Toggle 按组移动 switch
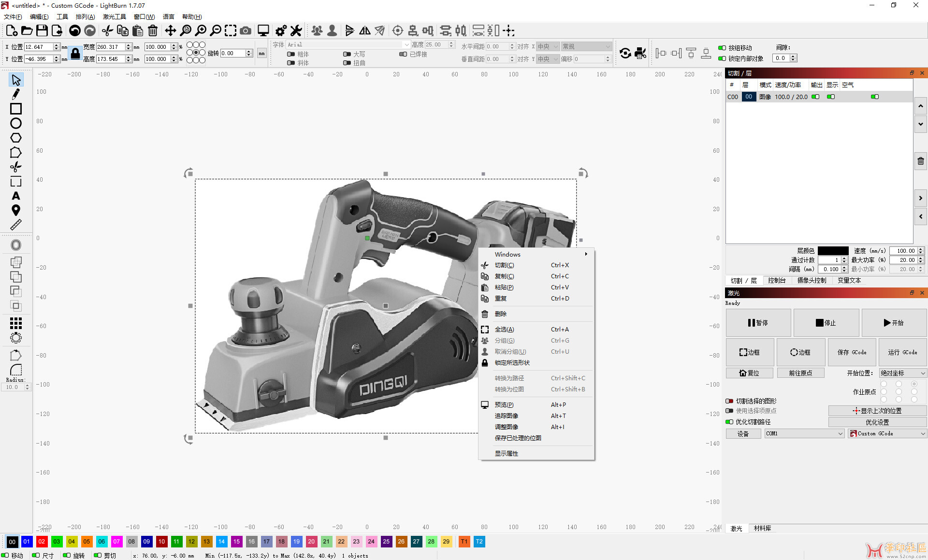Viewport: 928px width, 560px height. click(722, 48)
